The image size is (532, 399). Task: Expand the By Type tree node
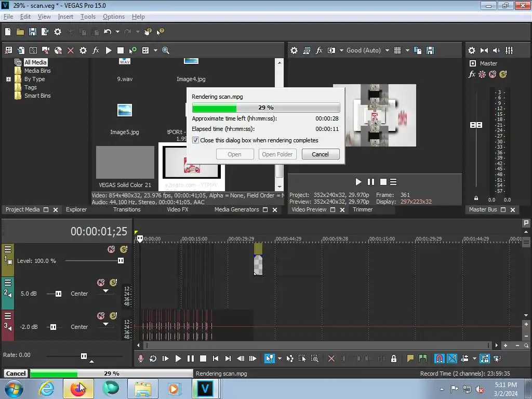pos(8,79)
